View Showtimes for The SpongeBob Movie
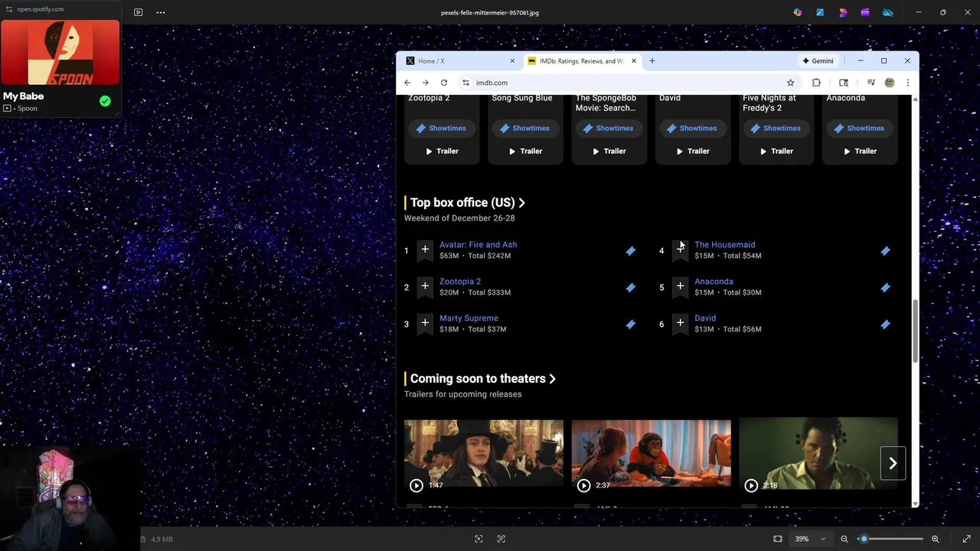 (x=608, y=129)
